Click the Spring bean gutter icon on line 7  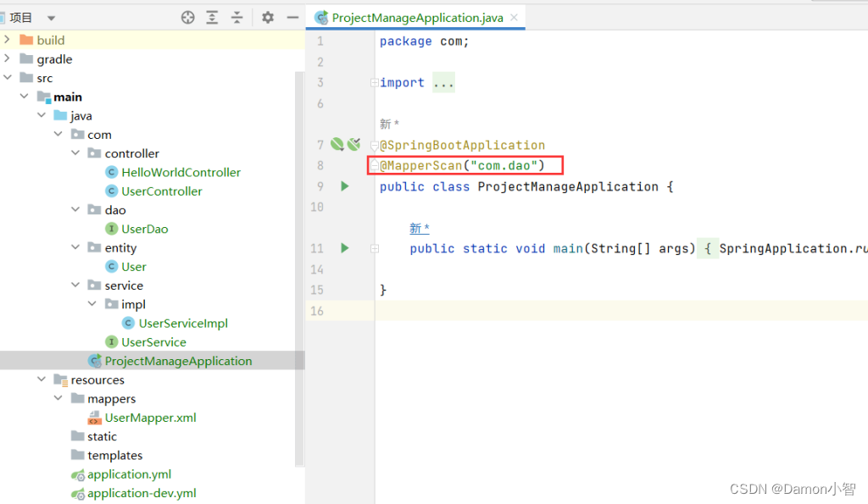pyautogui.click(x=336, y=144)
